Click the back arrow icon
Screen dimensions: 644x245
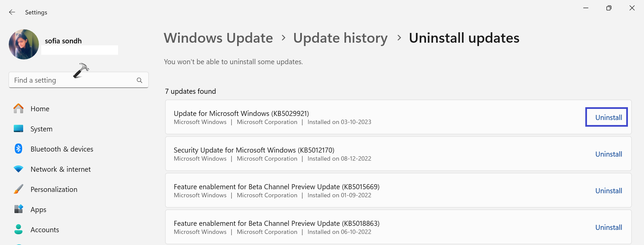coord(12,12)
